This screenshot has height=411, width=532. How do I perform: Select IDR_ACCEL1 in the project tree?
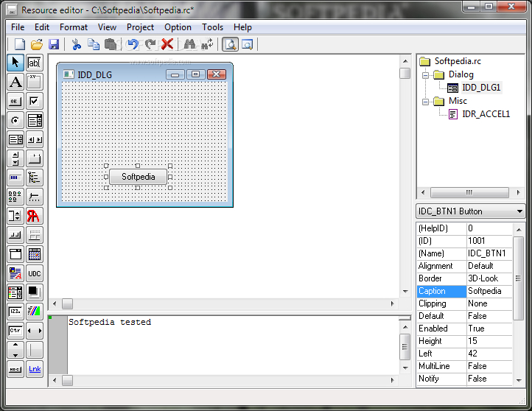point(486,114)
